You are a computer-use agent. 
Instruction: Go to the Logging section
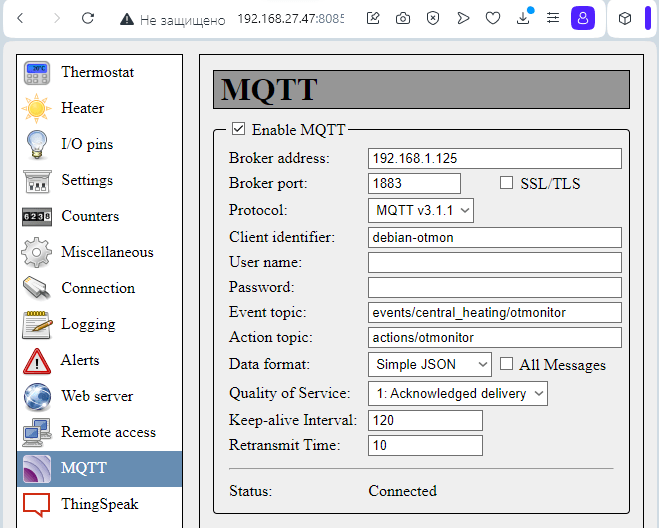coord(88,324)
